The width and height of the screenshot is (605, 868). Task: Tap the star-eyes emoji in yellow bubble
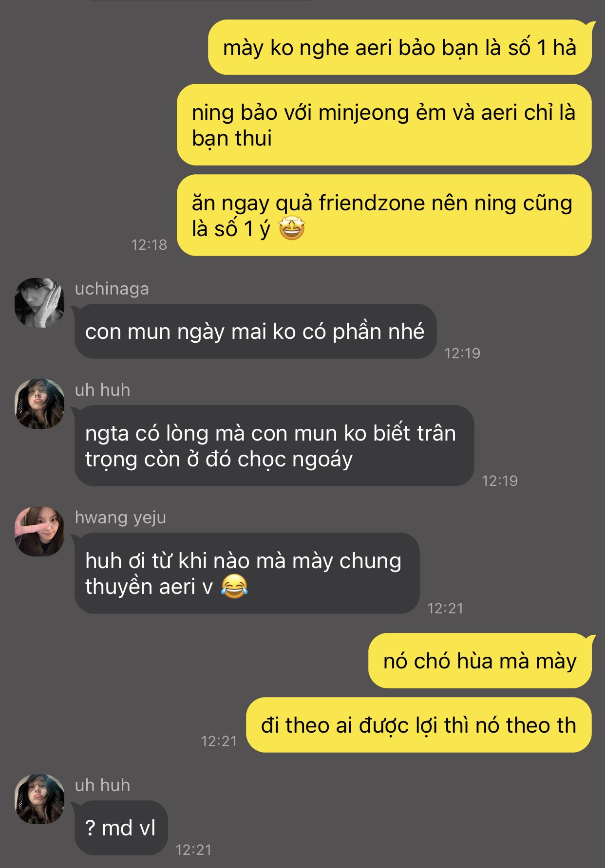(292, 228)
